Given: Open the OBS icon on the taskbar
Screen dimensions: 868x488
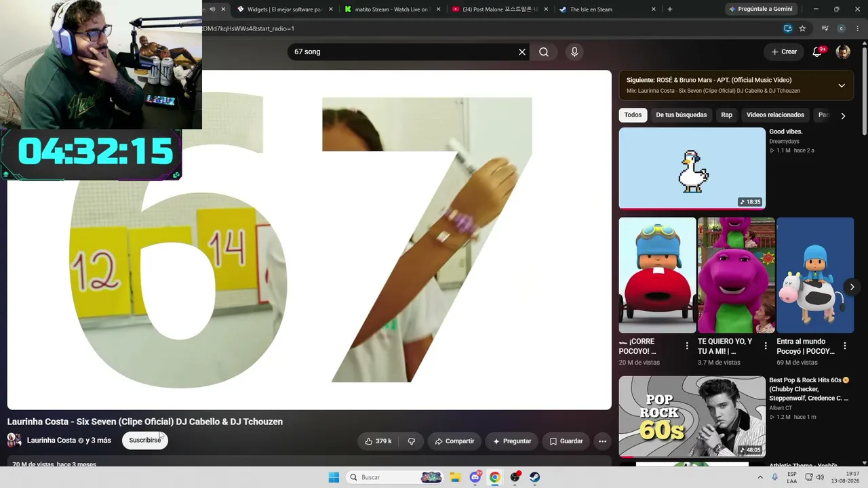Looking at the screenshot, I should coord(515,477).
